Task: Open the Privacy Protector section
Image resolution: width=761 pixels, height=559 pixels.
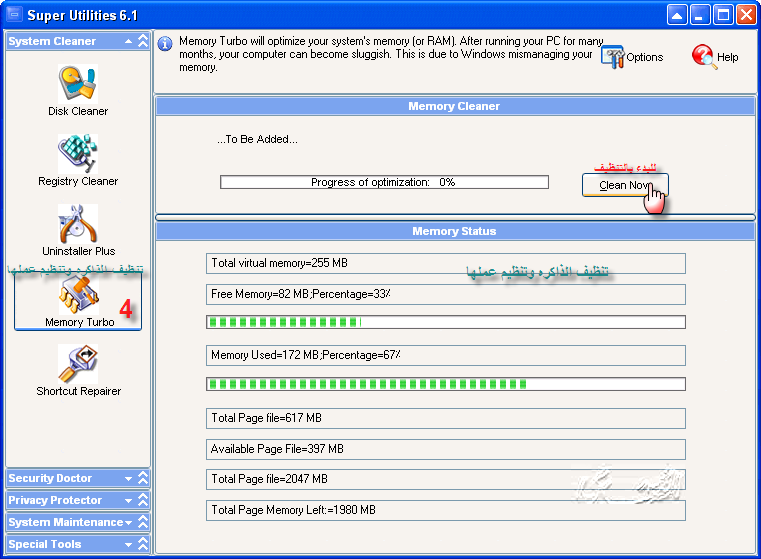Action: (78, 500)
